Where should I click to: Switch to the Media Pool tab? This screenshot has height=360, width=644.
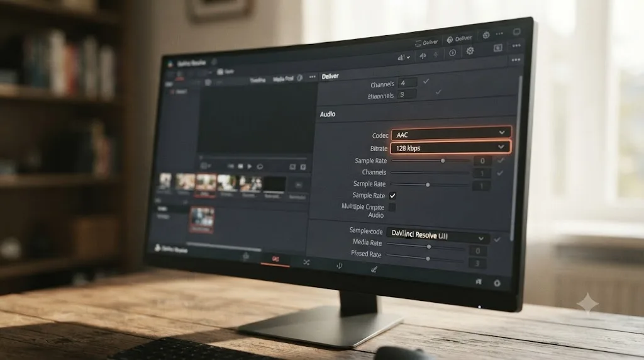(x=284, y=79)
